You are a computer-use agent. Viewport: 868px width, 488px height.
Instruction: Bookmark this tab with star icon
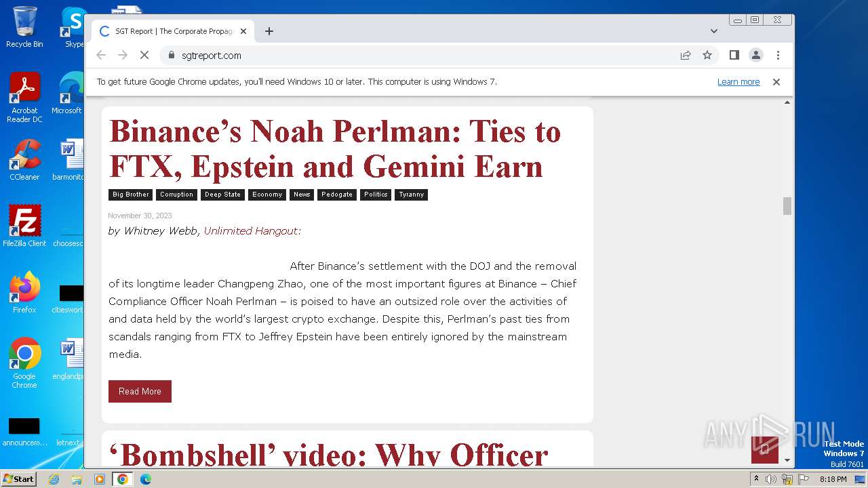point(707,55)
